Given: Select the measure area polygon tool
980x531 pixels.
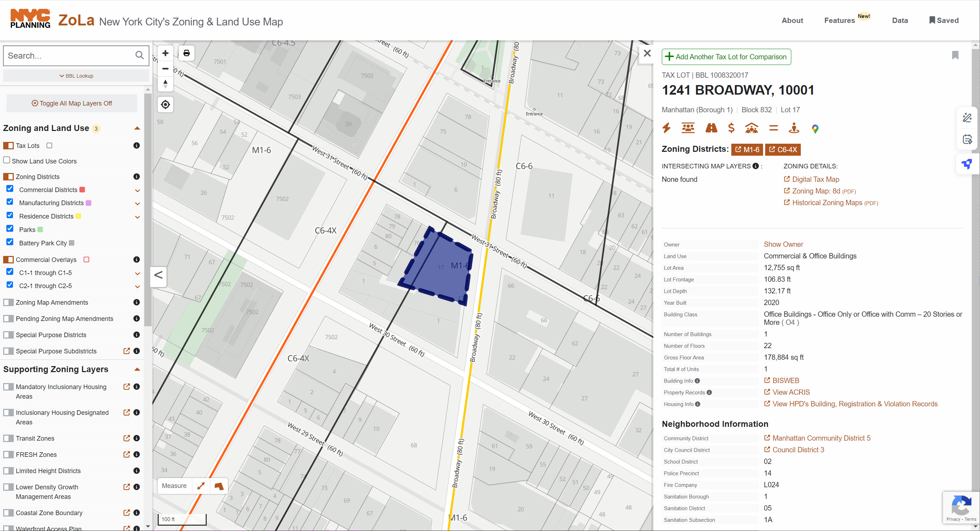Looking at the screenshot, I should click(219, 486).
